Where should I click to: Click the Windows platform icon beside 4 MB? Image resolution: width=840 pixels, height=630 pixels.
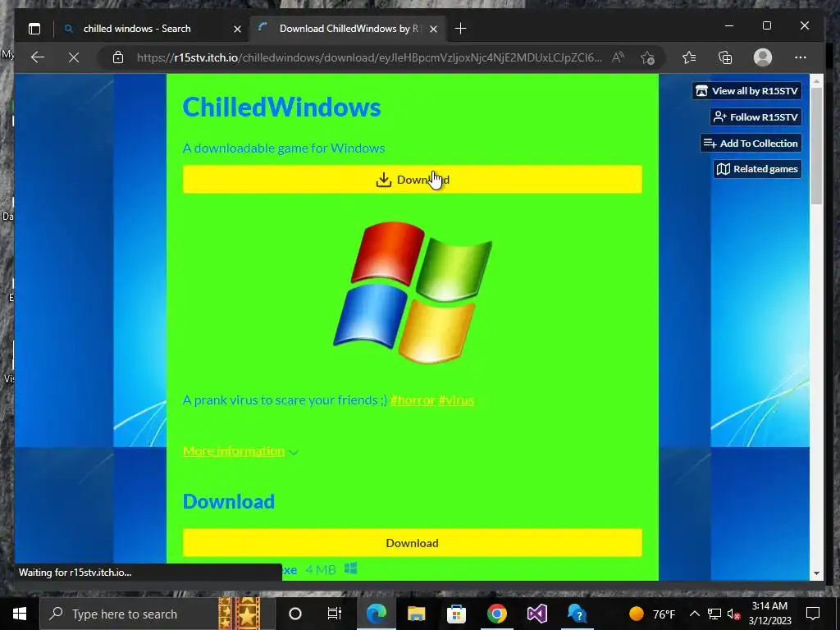[x=351, y=568]
